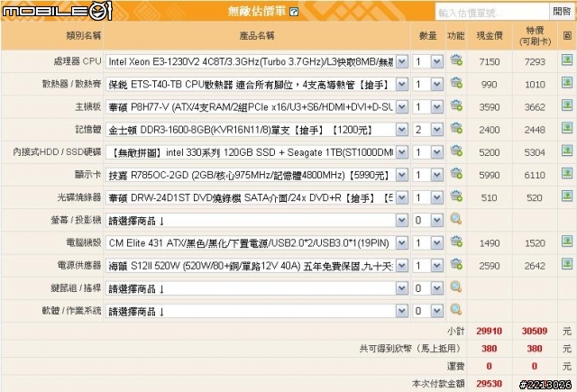
Task: Click the subtotal cash value 29910
Action: pos(489,331)
